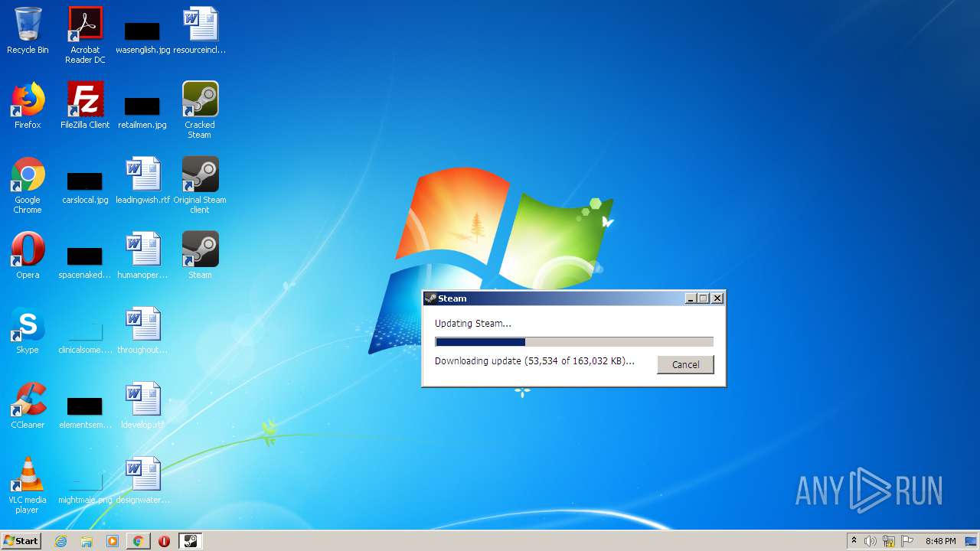Open Internet Explorer from taskbar
Screen dimensions: 980x551
[61, 541]
